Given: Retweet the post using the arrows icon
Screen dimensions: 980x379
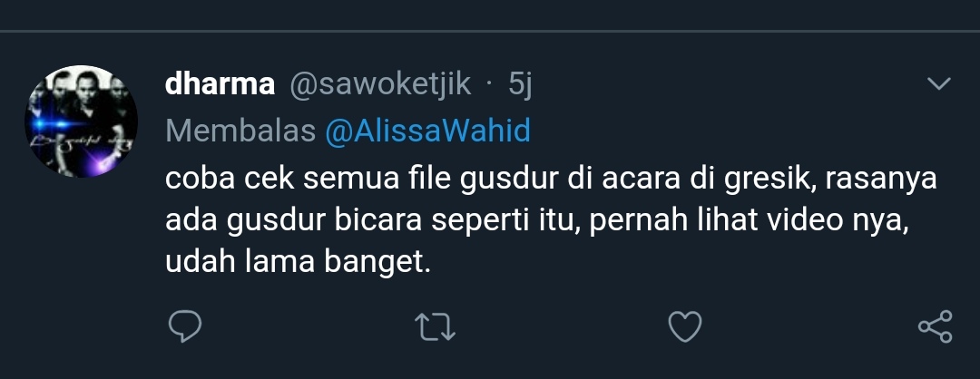Looking at the screenshot, I should click(435, 326).
